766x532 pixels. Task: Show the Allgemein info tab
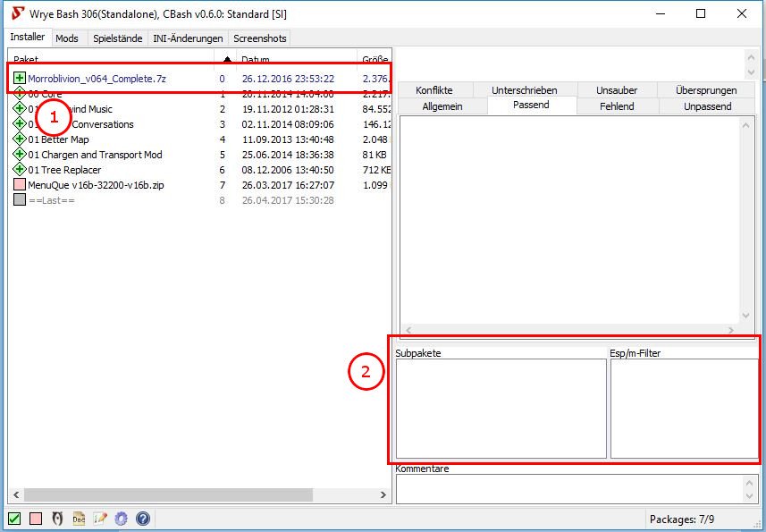click(442, 106)
